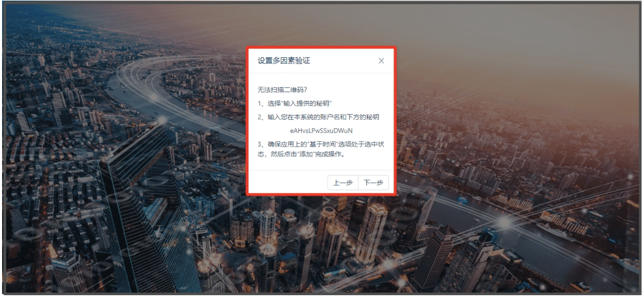Click the red highlight border of the dialog
Image resolution: width=644 pixels, height=297 pixels.
click(321, 47)
